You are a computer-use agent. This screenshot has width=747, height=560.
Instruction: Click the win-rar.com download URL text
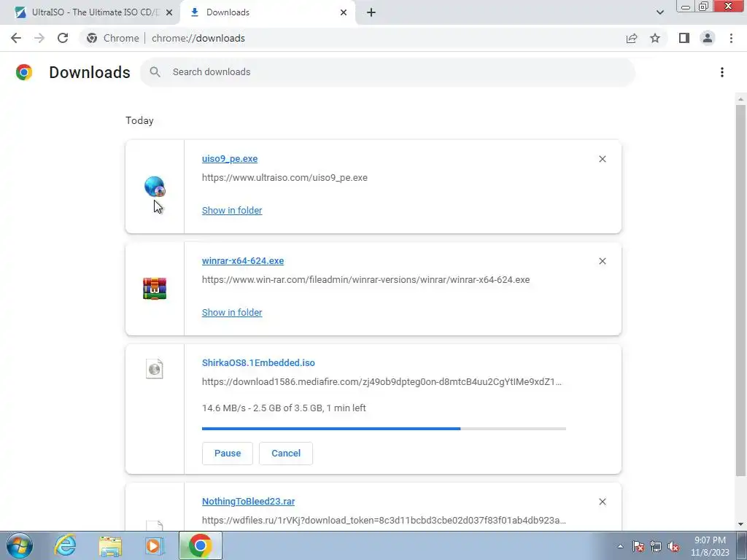[366, 279]
